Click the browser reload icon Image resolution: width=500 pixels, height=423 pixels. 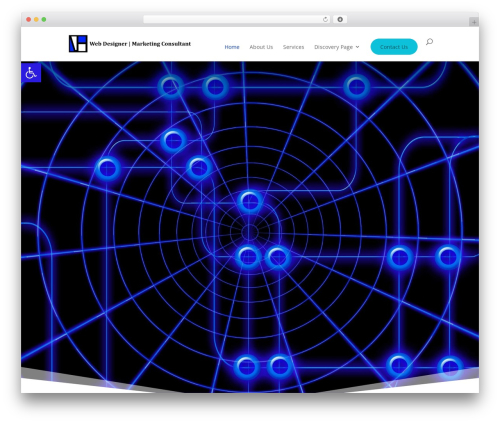click(325, 20)
